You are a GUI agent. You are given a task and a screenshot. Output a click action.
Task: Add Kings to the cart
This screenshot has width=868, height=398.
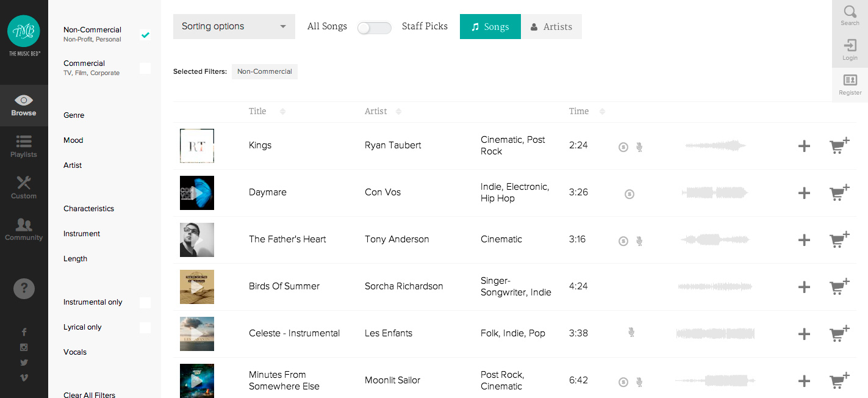[839, 145]
